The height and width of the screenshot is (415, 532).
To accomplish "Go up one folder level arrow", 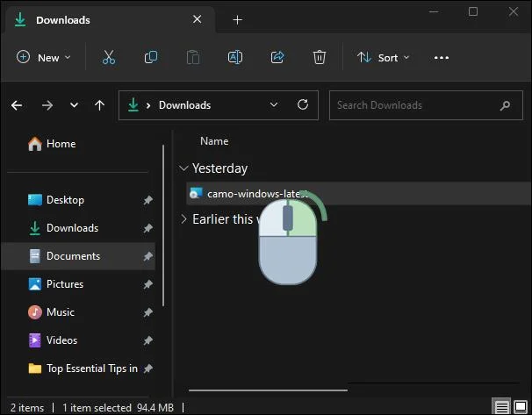I will pos(99,105).
